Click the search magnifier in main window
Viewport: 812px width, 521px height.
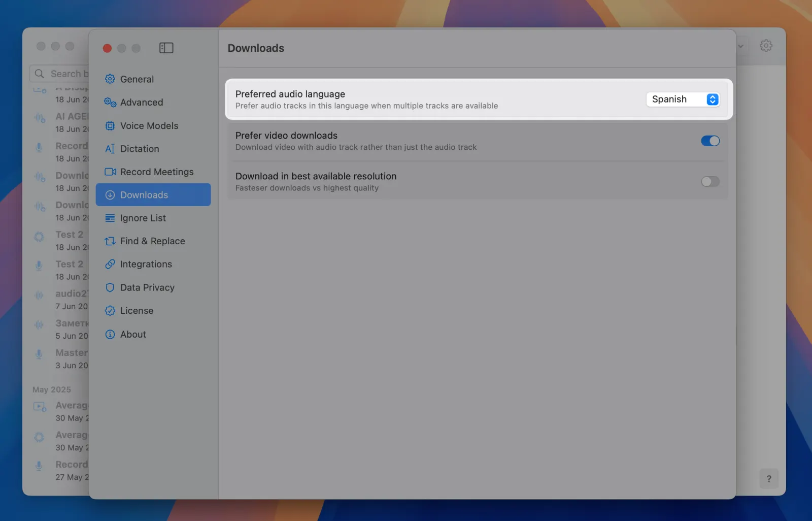pyautogui.click(x=39, y=74)
